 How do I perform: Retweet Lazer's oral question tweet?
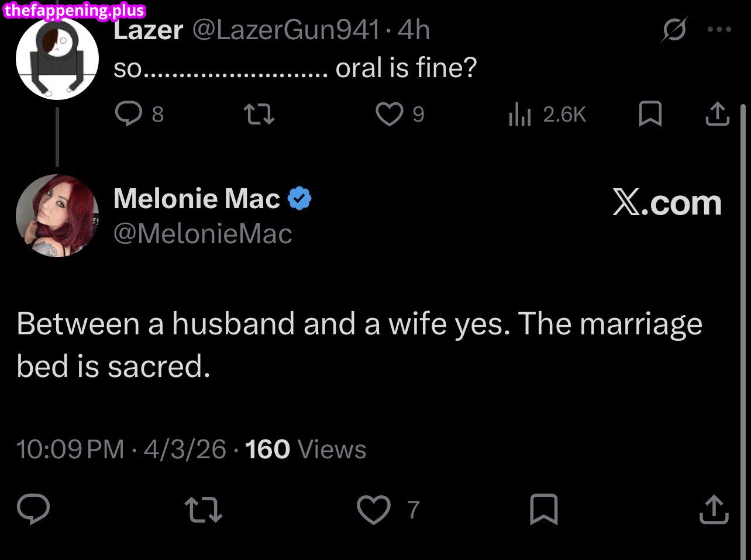259,114
